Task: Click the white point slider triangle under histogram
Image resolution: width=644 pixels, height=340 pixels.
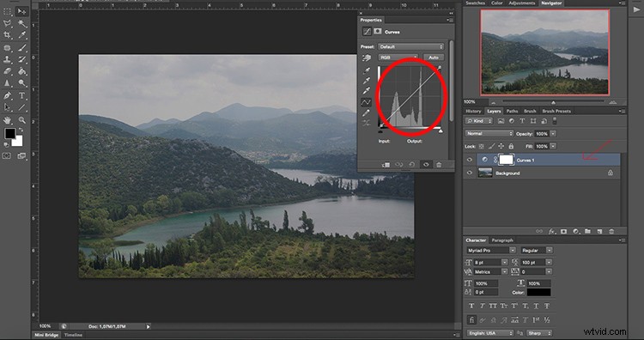Action: 440,131
